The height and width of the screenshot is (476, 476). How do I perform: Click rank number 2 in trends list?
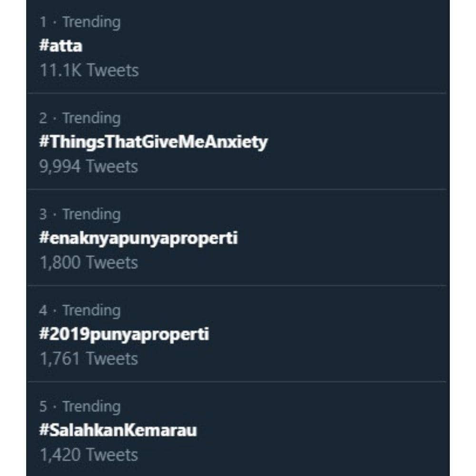pos(43,119)
